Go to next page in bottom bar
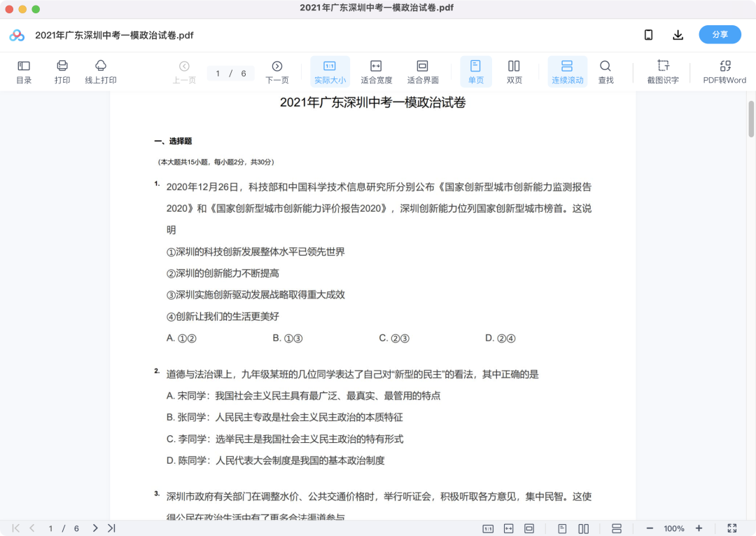 [95, 528]
